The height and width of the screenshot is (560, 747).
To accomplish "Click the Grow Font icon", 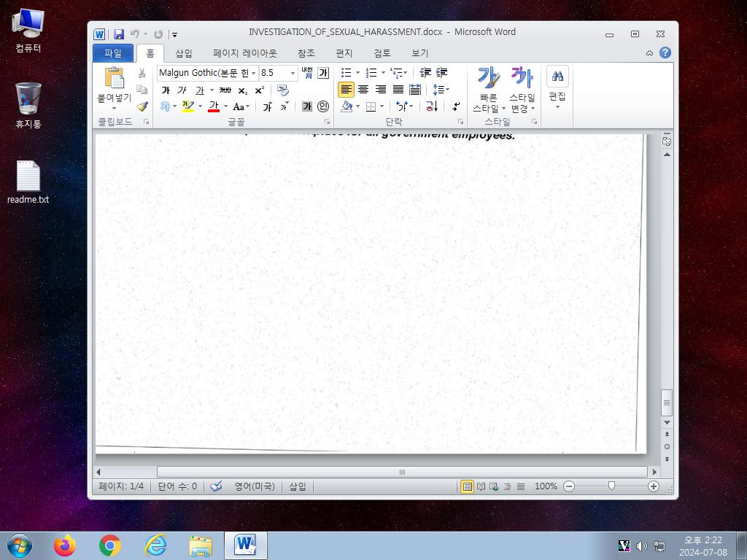I will [x=267, y=106].
